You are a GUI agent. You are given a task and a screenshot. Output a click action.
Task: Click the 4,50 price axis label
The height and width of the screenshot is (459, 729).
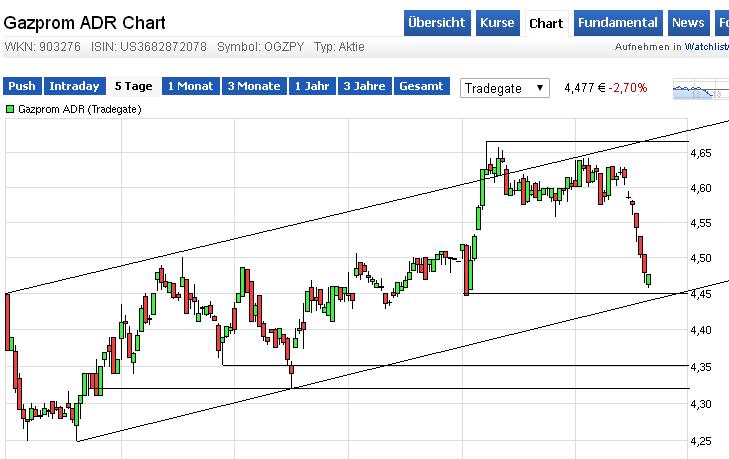coord(701,258)
